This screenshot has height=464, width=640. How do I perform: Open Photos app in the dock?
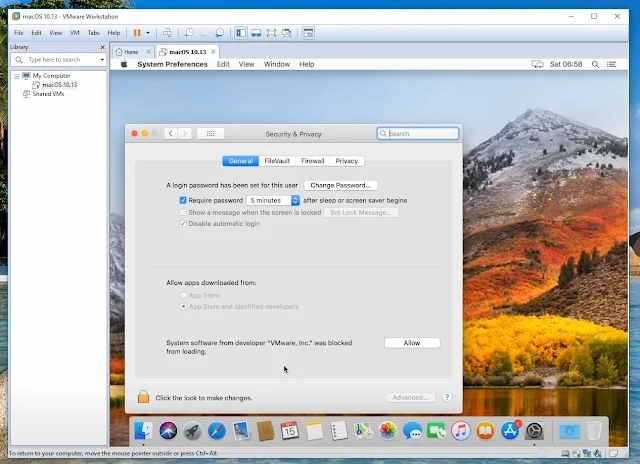pos(387,431)
